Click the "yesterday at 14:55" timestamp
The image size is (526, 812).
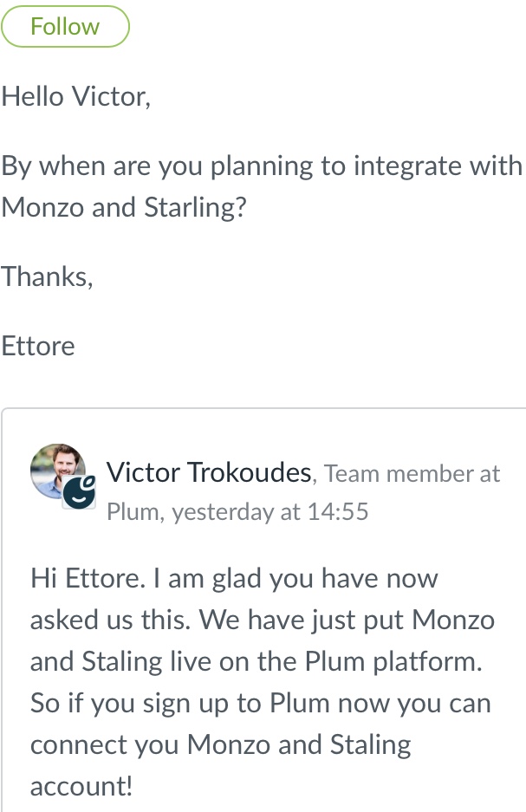270,512
